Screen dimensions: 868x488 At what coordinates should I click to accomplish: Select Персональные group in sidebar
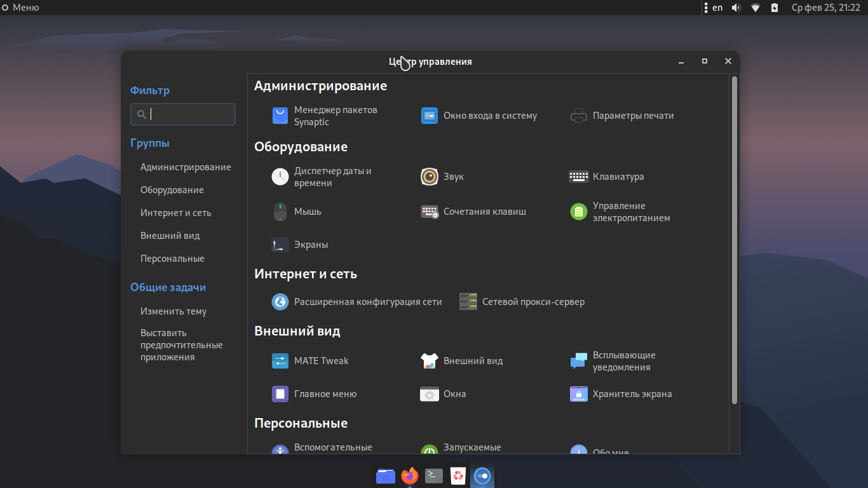(172, 259)
